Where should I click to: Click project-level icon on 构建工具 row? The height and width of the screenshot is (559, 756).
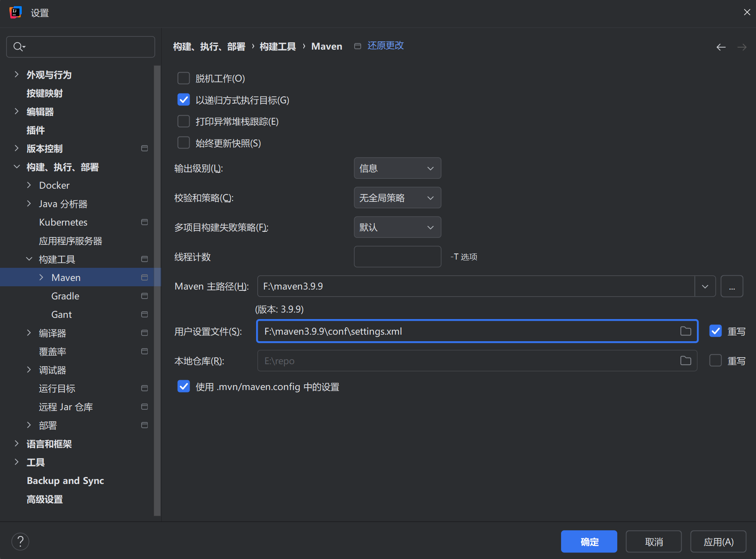pos(144,259)
